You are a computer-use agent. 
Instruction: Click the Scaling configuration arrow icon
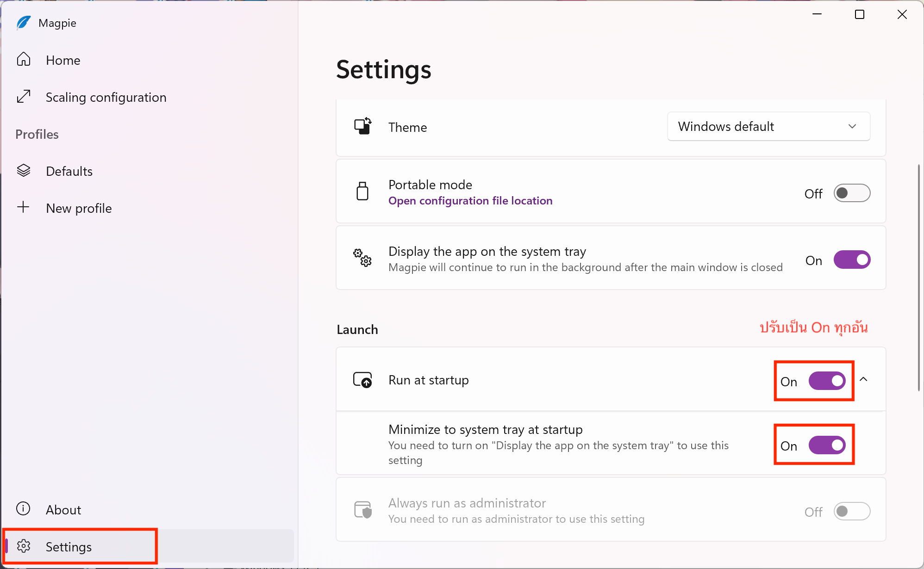(x=24, y=97)
